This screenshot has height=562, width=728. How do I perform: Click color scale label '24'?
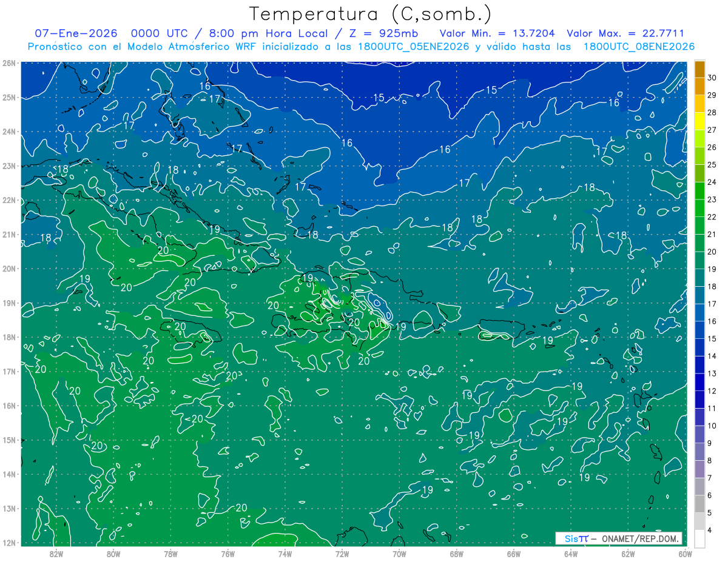712,182
